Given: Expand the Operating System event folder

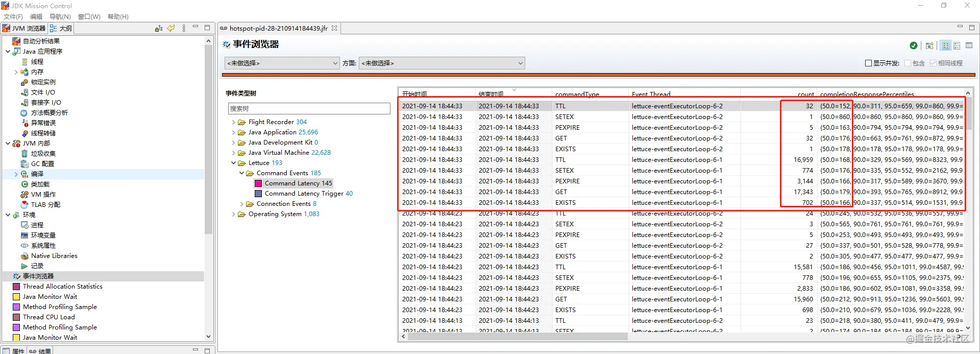Looking at the screenshot, I should [234, 214].
